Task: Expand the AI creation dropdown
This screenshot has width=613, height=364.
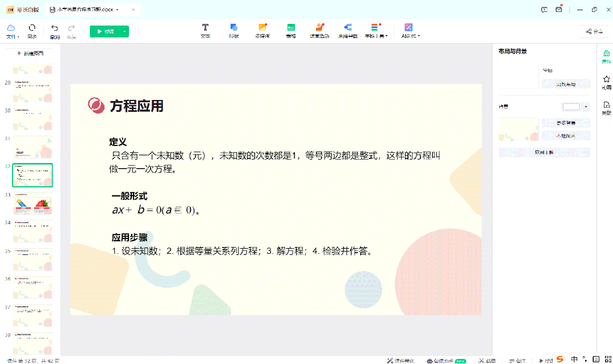Action: [410, 31]
